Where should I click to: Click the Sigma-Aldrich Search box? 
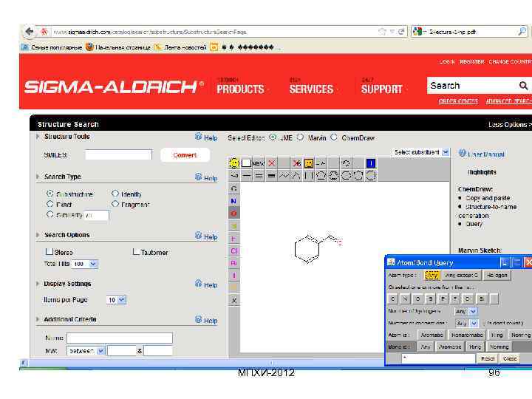coord(472,86)
